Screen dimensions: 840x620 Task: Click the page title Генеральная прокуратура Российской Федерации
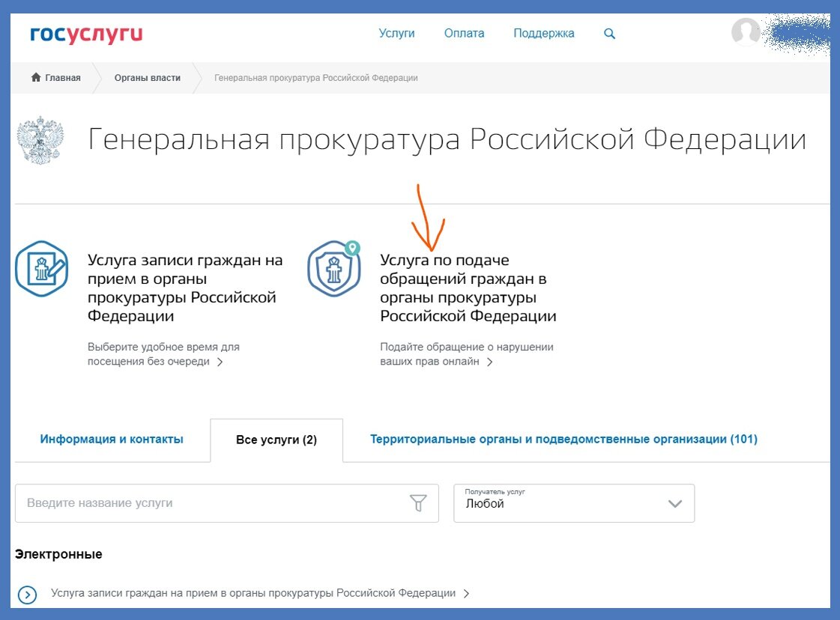(447, 140)
